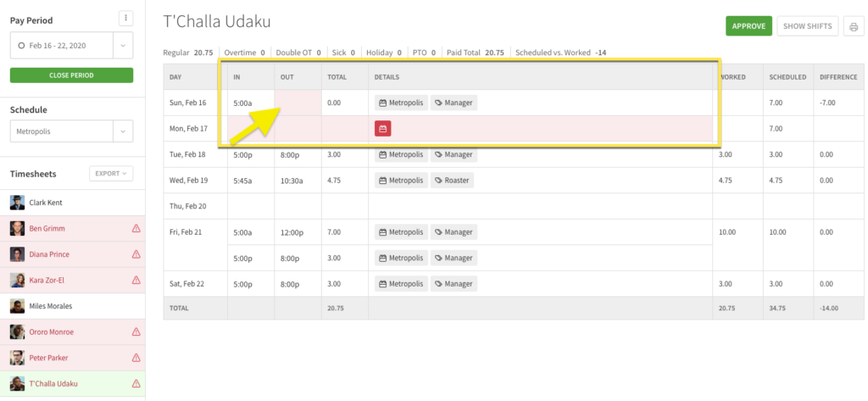Open the Metropolis schedule dropdown

click(x=71, y=131)
